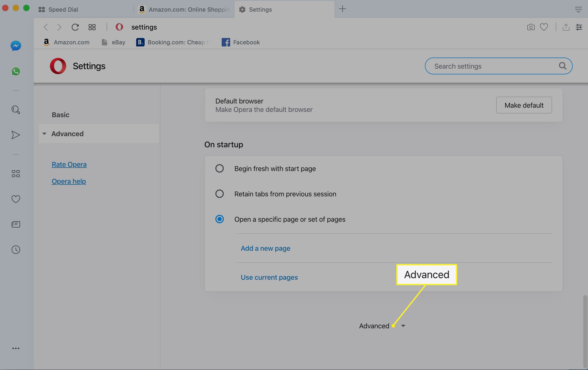The height and width of the screenshot is (370, 588).
Task: Open Facebook bookmark
Action: coord(241,42)
